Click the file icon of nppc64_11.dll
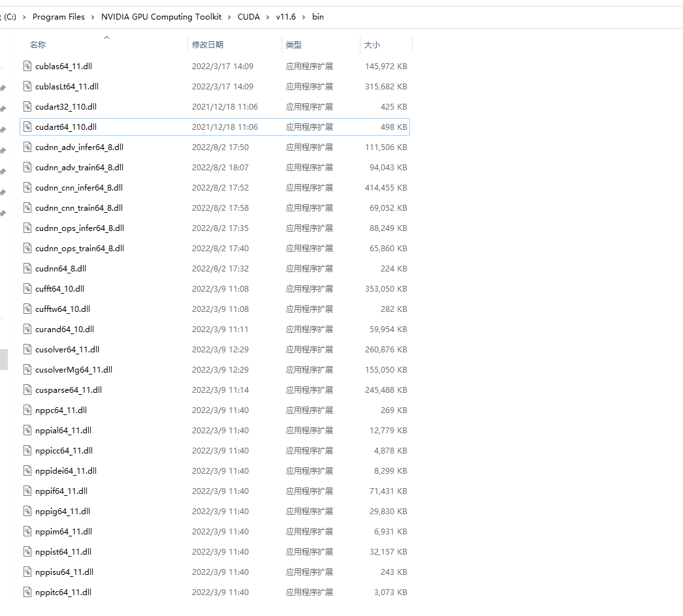 (x=27, y=410)
